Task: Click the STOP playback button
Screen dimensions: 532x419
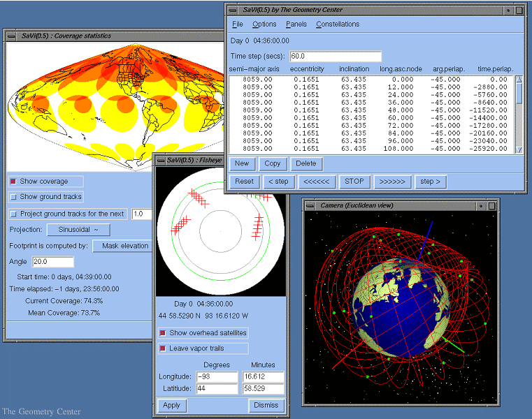Action: [354, 182]
